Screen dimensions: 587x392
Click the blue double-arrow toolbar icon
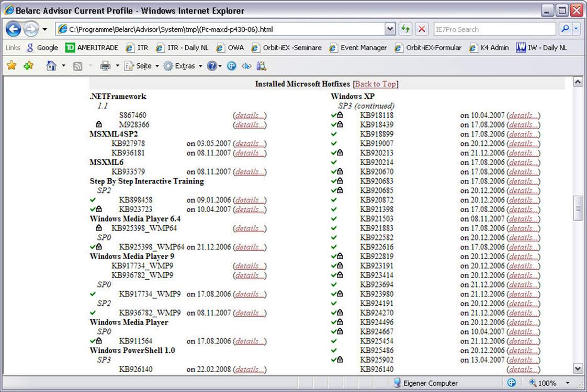pos(247,66)
